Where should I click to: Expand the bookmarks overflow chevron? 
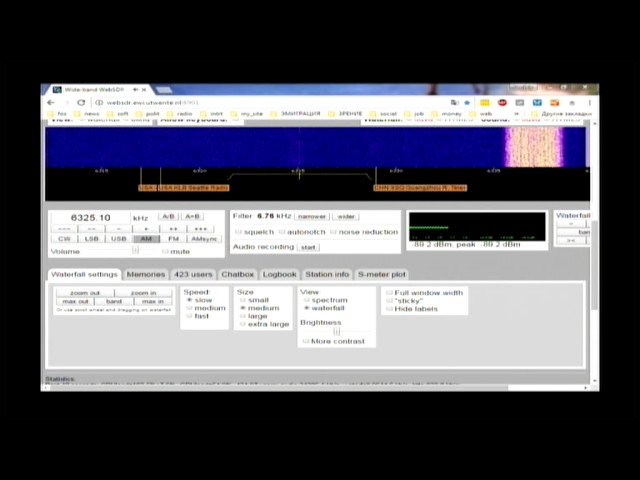pyautogui.click(x=516, y=114)
